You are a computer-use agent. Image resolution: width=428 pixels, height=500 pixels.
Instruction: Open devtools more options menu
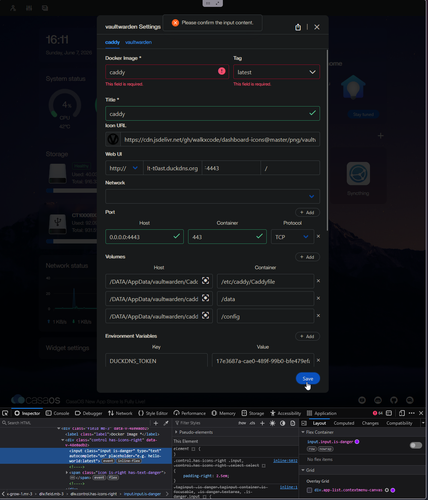click(x=412, y=413)
